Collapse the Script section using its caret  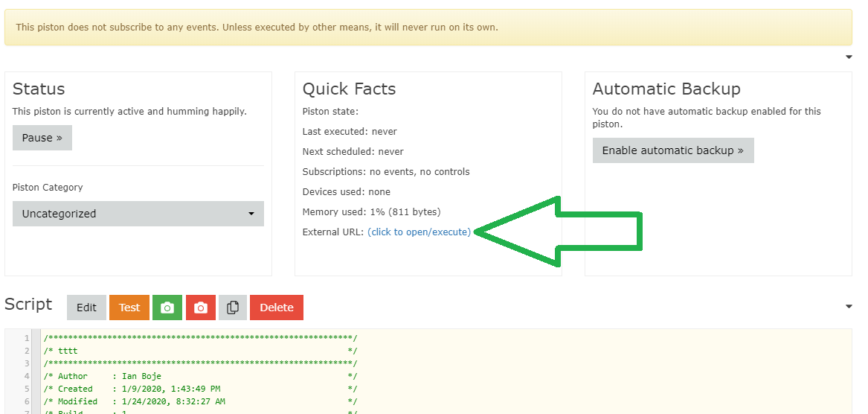pos(849,307)
